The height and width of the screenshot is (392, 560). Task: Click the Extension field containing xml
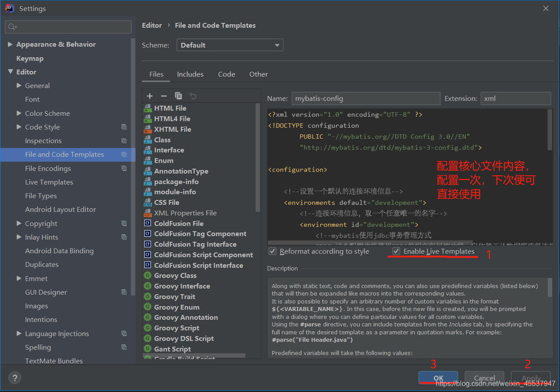515,98
